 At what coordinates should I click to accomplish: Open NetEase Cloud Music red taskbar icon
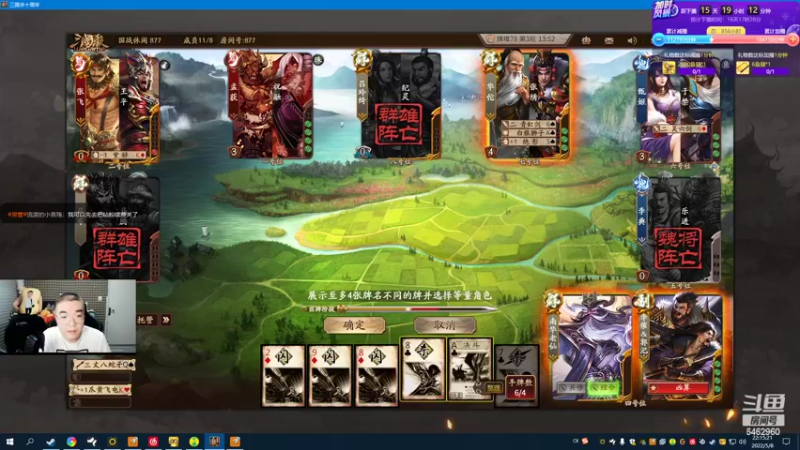point(153,441)
